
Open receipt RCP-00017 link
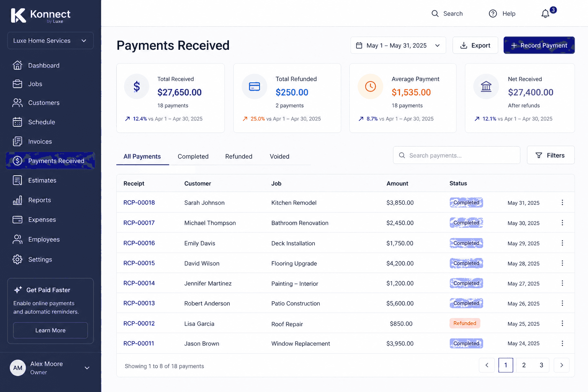click(x=139, y=223)
